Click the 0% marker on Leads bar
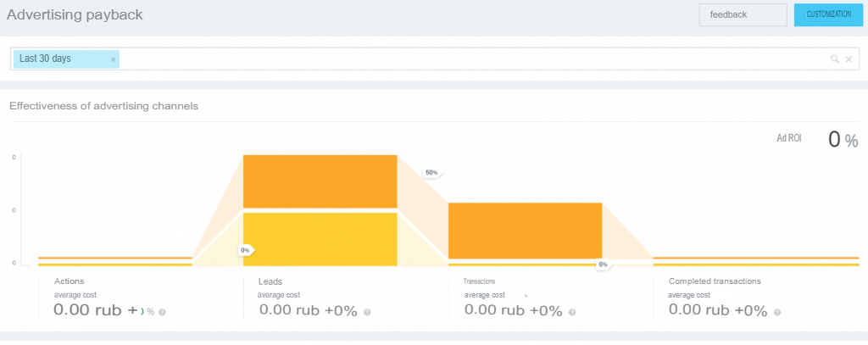This screenshot has height=345, width=868. pyautogui.click(x=245, y=250)
